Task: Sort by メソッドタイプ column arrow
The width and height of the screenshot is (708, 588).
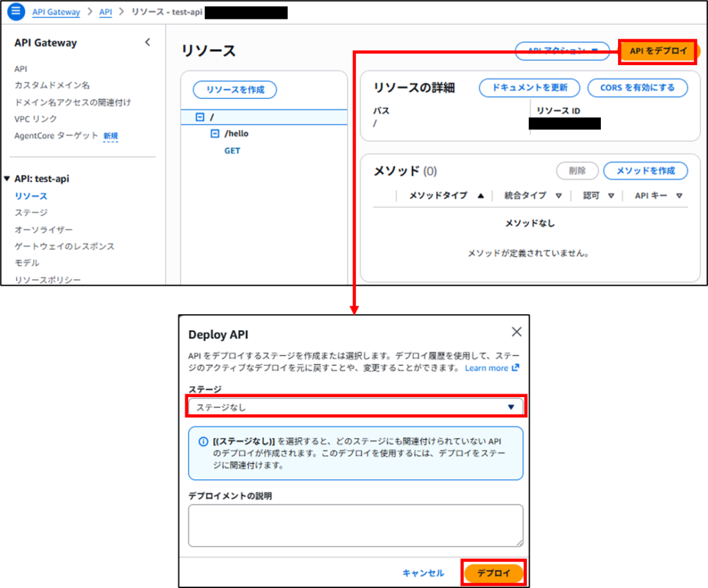Action: [481, 196]
